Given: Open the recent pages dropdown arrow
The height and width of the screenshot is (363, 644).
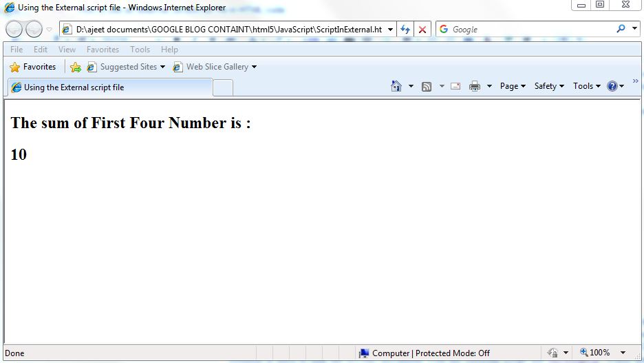Looking at the screenshot, I should click(x=50, y=30).
